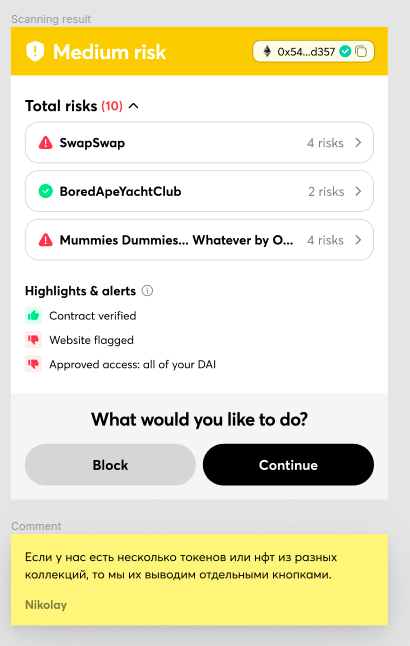Image resolution: width=410 pixels, height=646 pixels.
Task: Click the Block button
Action: pyautogui.click(x=110, y=465)
